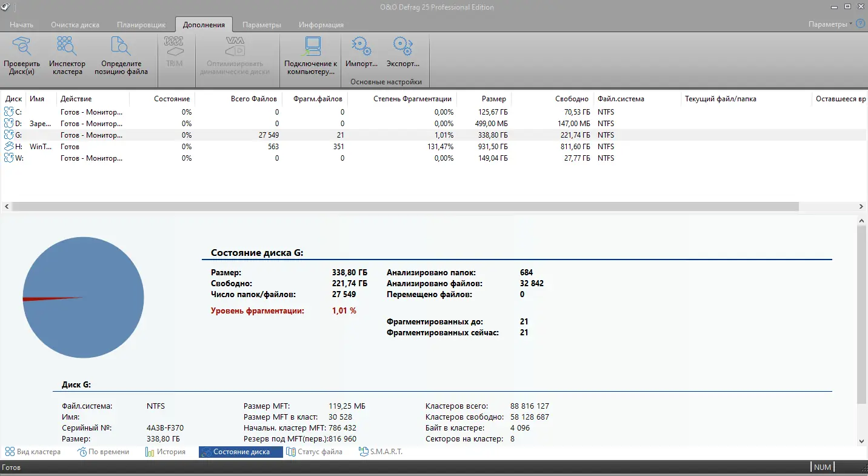Sort by the Имя column header
Viewport: 868px width, 476px height.
click(41, 99)
